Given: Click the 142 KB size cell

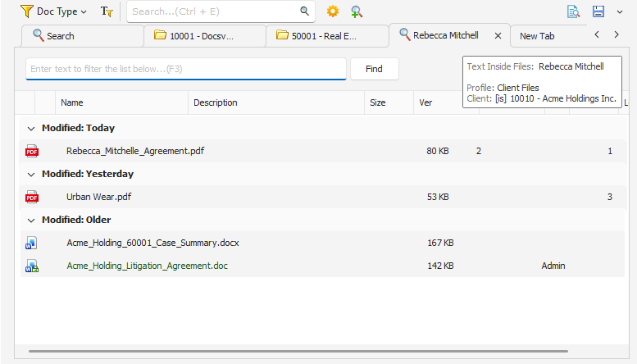Looking at the screenshot, I should [440, 266].
